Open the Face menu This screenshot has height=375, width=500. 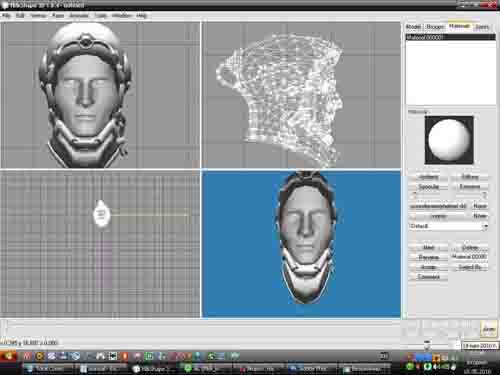pos(58,16)
